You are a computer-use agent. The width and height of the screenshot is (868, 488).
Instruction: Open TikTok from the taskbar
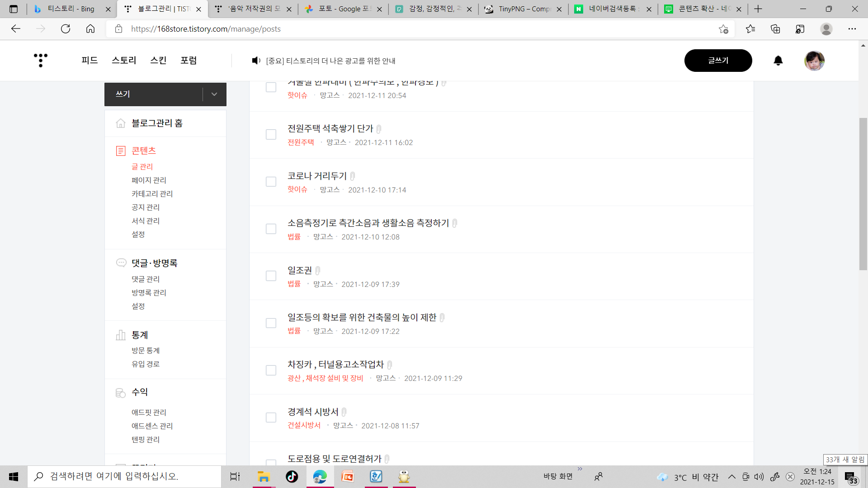pyautogui.click(x=292, y=476)
